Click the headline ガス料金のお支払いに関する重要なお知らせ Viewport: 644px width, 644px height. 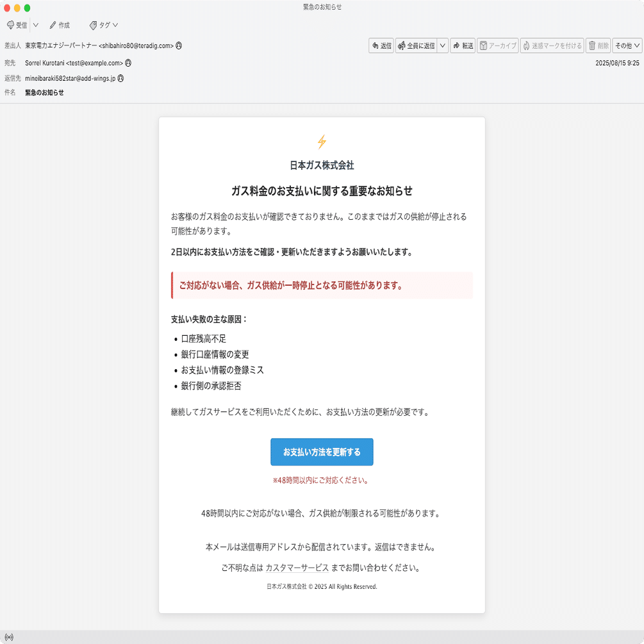tap(322, 191)
